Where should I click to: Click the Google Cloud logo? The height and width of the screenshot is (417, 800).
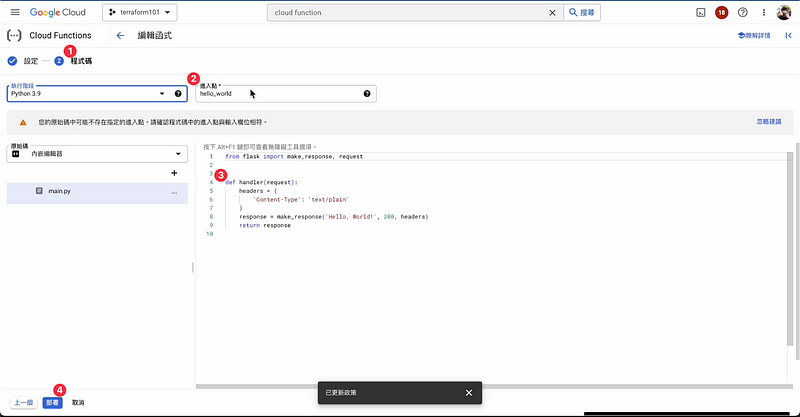(58, 12)
